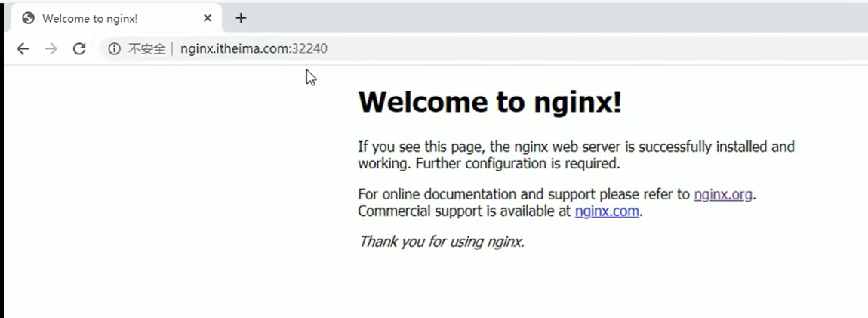Go forward with the forward arrow
Viewport: 868px width, 318px height.
coord(51,49)
